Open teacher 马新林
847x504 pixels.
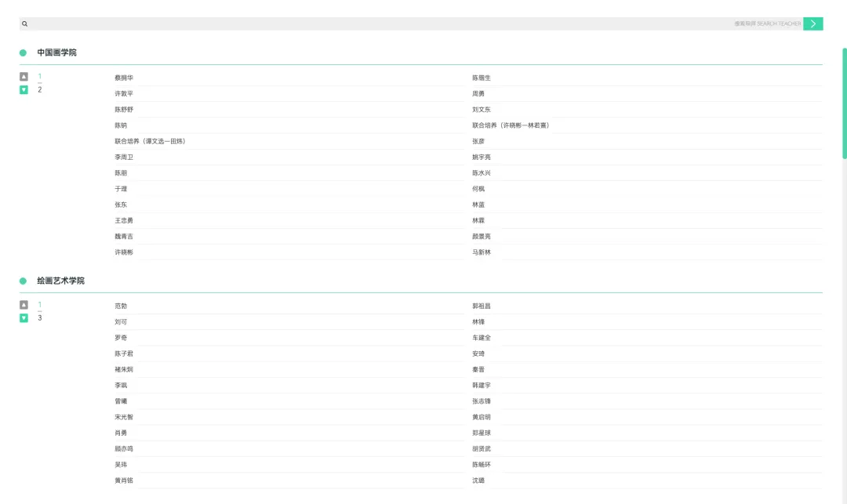[482, 252]
